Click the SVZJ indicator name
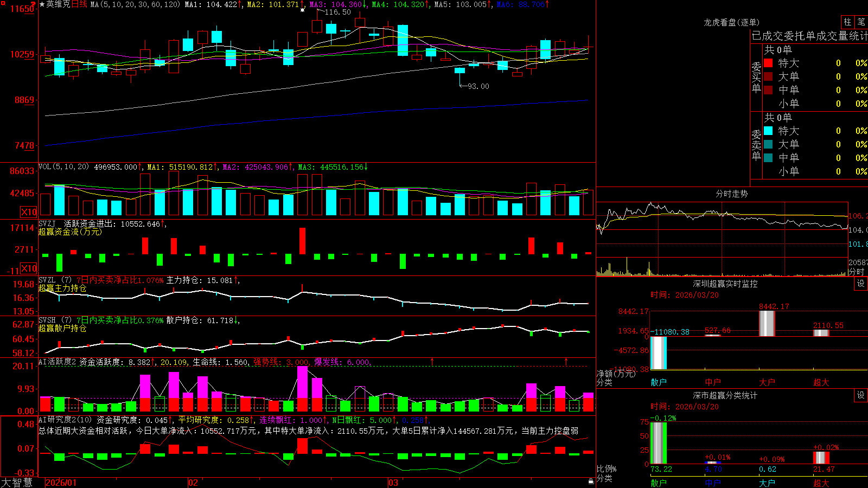The height and width of the screenshot is (488, 868). tap(47, 223)
